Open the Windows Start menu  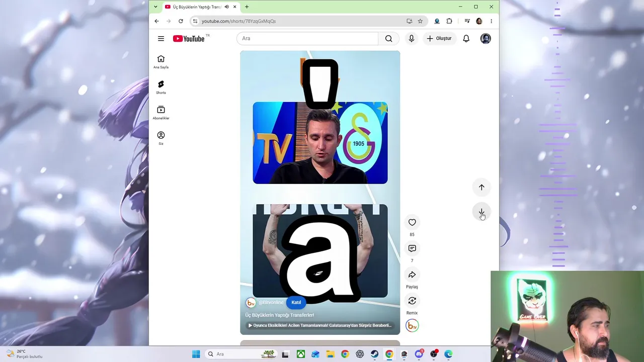(196, 354)
